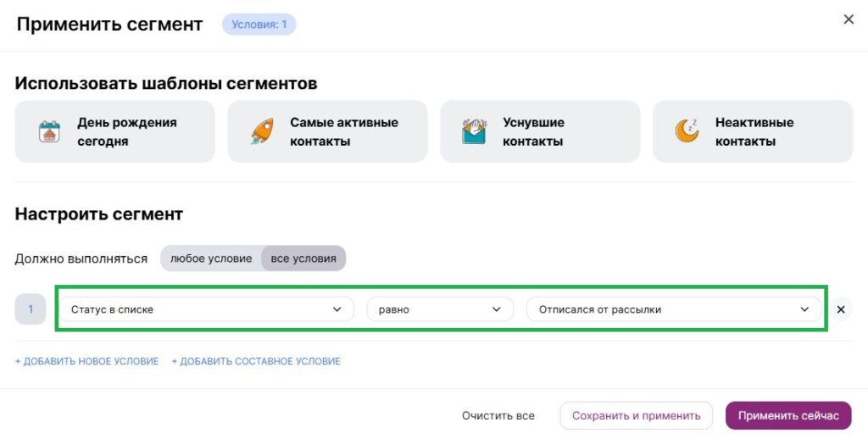Open the Отписался от рассылки dropdown
Viewport: 868px width, 439px height.
point(674,309)
